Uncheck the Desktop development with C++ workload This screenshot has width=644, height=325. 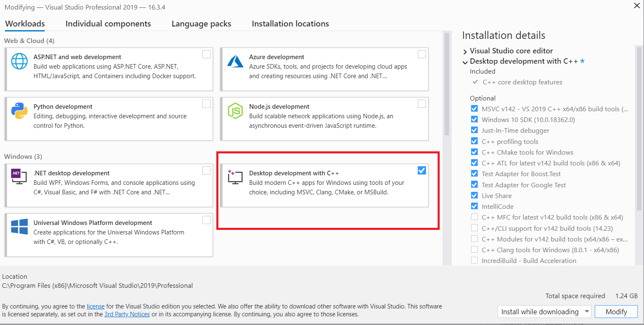[x=421, y=170]
